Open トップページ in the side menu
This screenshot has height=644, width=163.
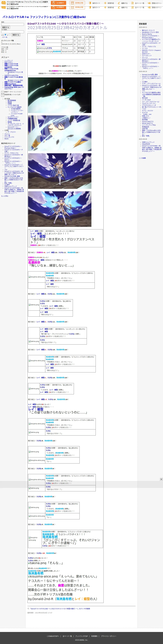(9, 61)
